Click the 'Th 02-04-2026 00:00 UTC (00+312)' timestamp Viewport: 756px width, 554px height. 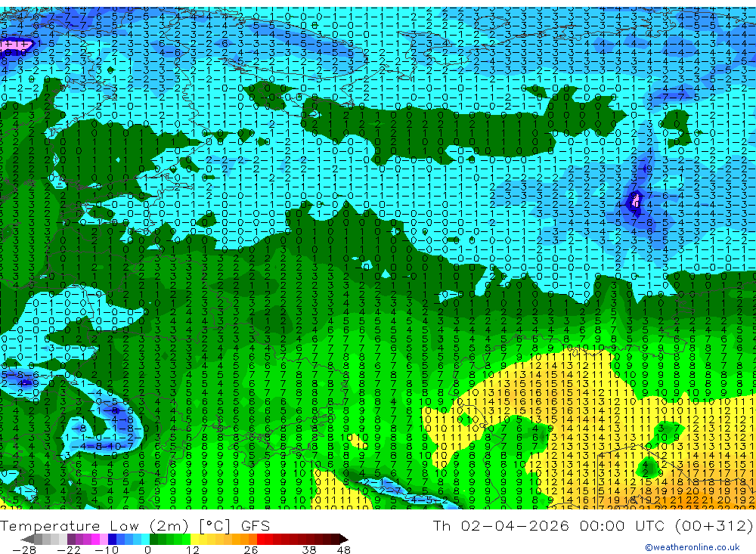[x=593, y=525]
